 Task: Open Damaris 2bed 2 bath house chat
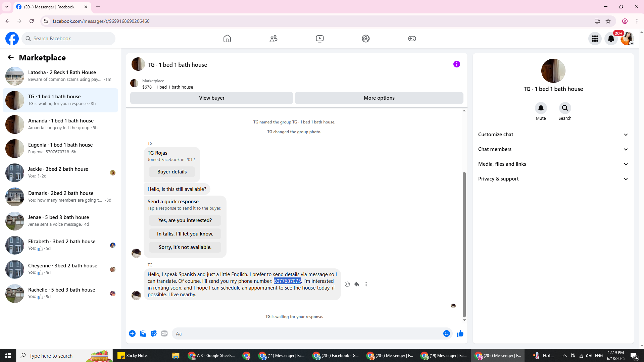[x=60, y=197]
